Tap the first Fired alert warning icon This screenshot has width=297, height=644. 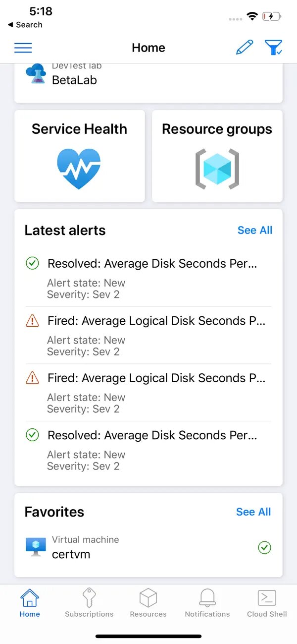32,321
